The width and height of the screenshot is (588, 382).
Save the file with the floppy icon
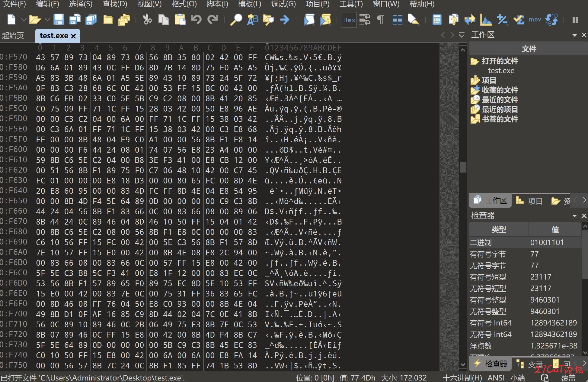tap(59, 20)
